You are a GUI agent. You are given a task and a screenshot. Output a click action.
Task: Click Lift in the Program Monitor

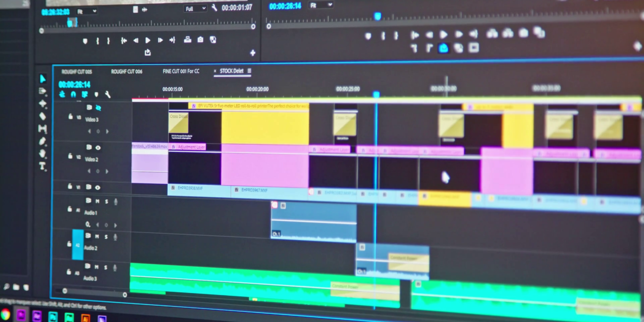point(492,34)
